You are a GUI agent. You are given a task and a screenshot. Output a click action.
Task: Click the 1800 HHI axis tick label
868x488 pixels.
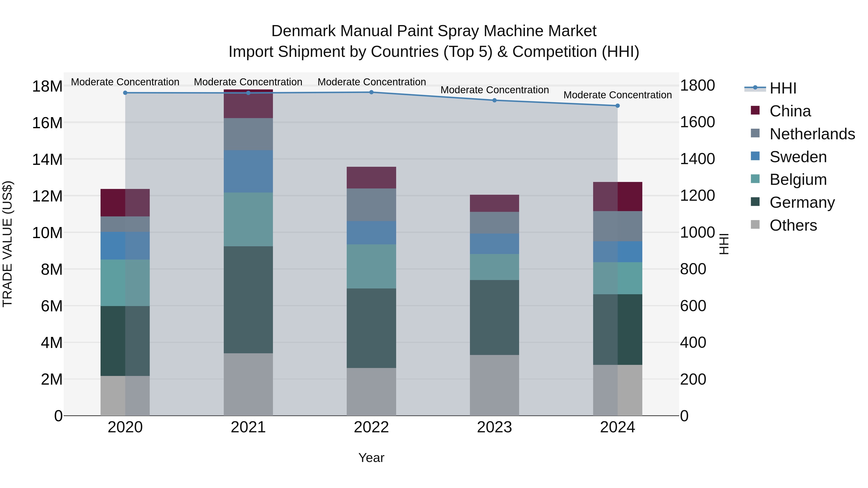[x=698, y=85]
